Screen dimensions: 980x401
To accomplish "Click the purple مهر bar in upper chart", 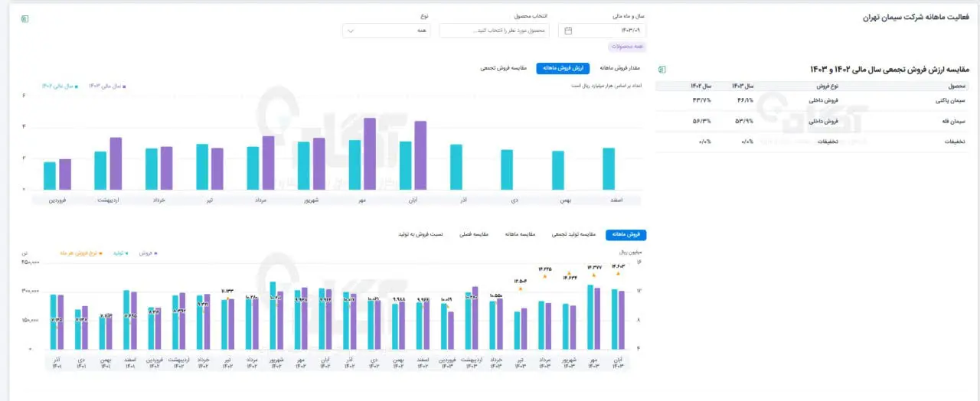I will [x=369, y=154].
